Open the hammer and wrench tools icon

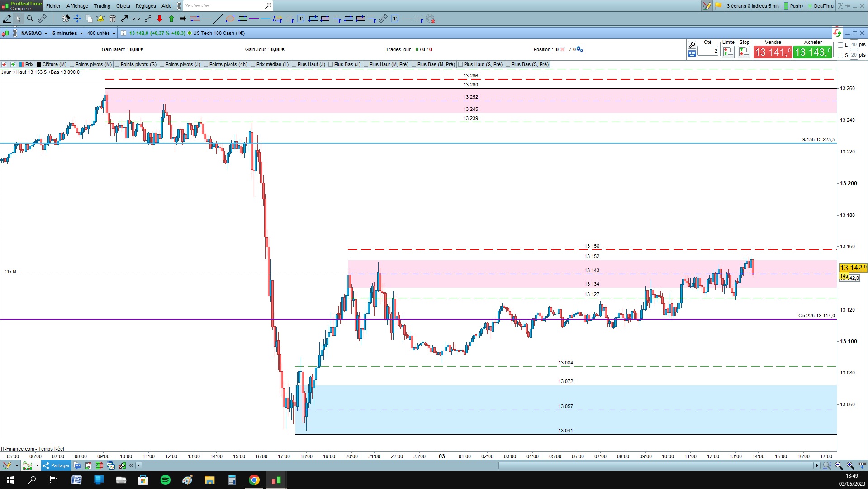(x=66, y=19)
